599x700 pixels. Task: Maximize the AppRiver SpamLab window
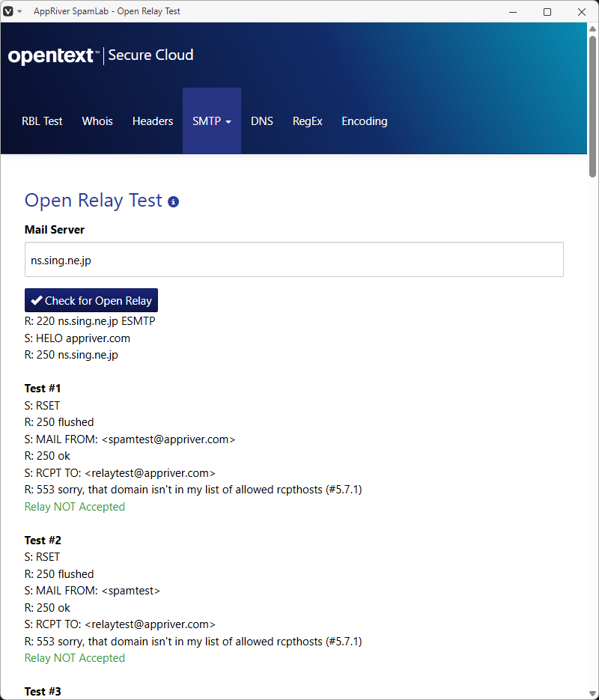click(547, 11)
